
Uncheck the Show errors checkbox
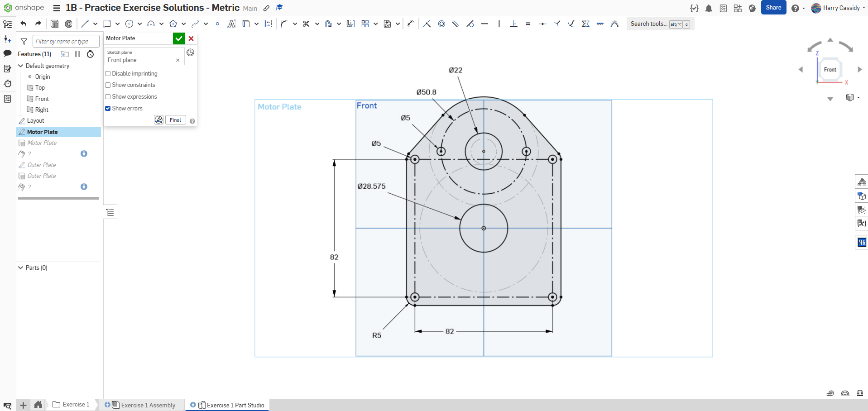[108, 109]
